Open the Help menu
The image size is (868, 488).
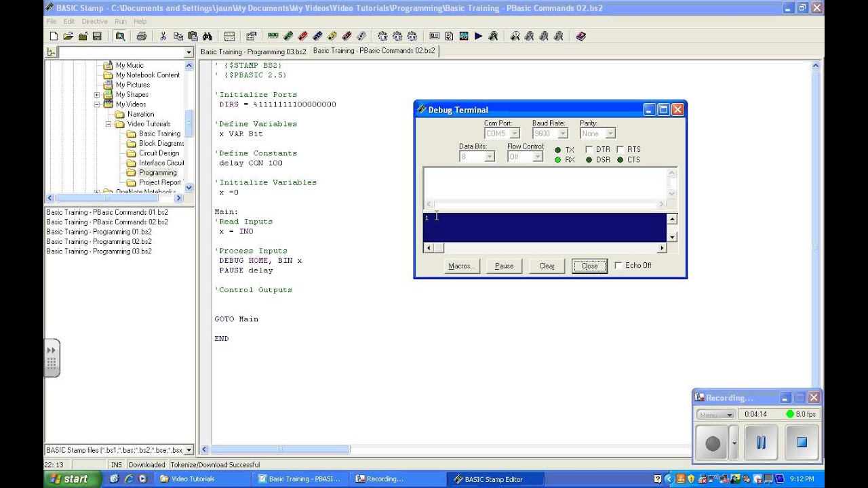140,22
